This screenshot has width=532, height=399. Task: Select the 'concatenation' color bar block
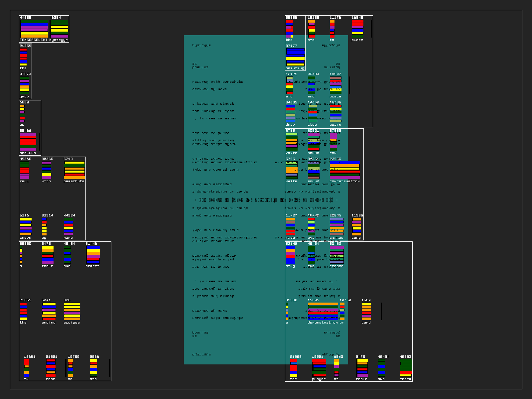click(345, 170)
